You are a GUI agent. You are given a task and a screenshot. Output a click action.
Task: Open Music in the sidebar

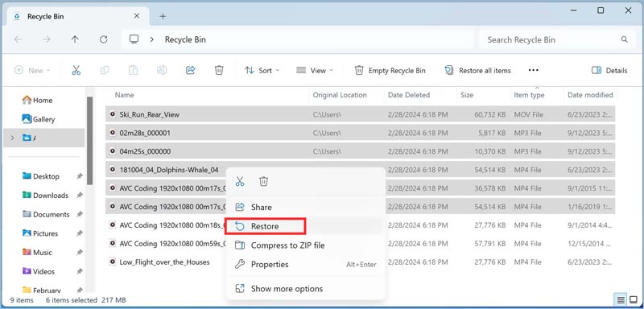pos(37,253)
